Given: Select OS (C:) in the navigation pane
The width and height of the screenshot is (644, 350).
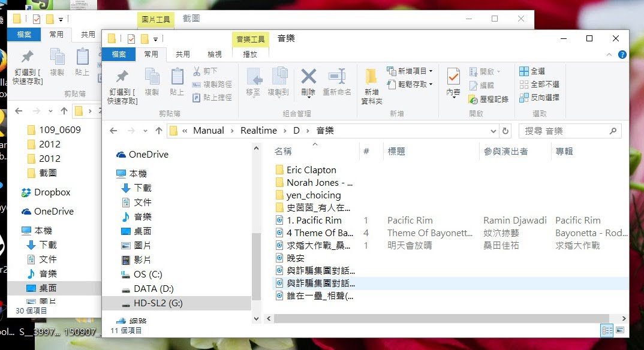Looking at the screenshot, I should coord(142,274).
